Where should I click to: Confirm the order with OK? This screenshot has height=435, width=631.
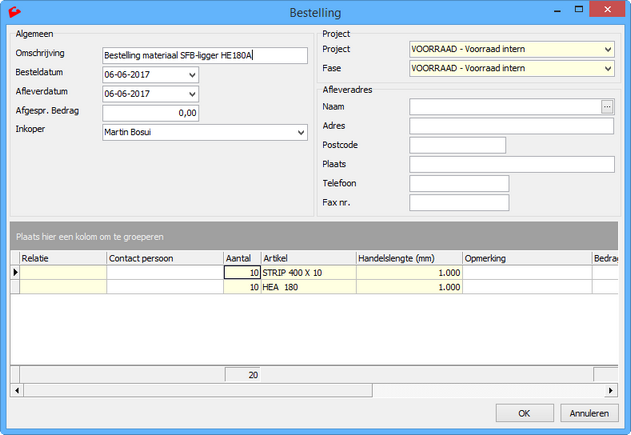(x=524, y=413)
